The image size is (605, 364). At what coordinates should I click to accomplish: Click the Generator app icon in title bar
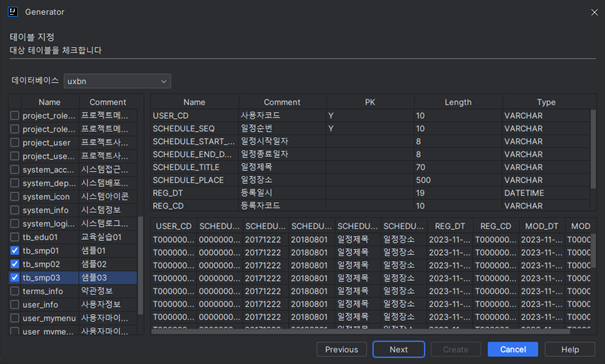pos(13,12)
